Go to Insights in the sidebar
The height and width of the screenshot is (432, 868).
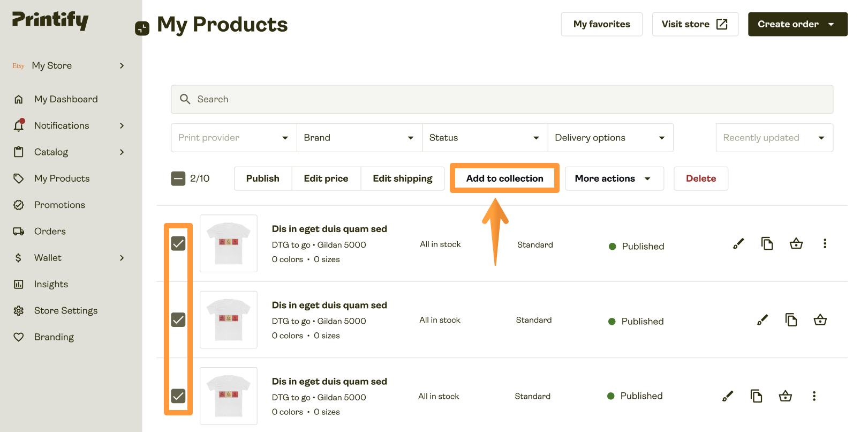[x=51, y=284]
